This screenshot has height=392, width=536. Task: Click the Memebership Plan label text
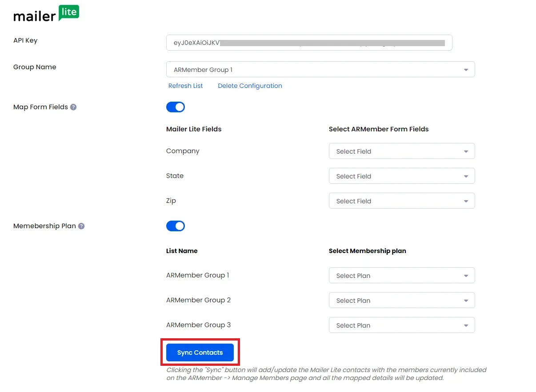(44, 226)
